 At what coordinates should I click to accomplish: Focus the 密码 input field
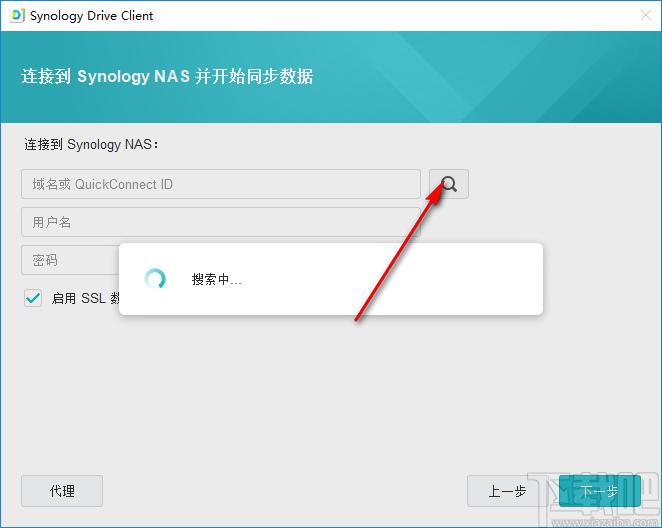(70, 260)
